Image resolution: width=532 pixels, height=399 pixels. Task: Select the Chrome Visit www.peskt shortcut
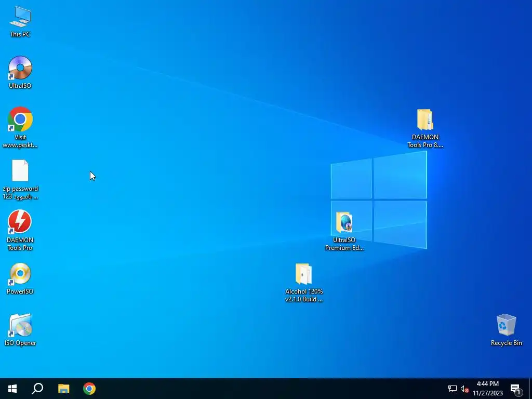click(20, 128)
